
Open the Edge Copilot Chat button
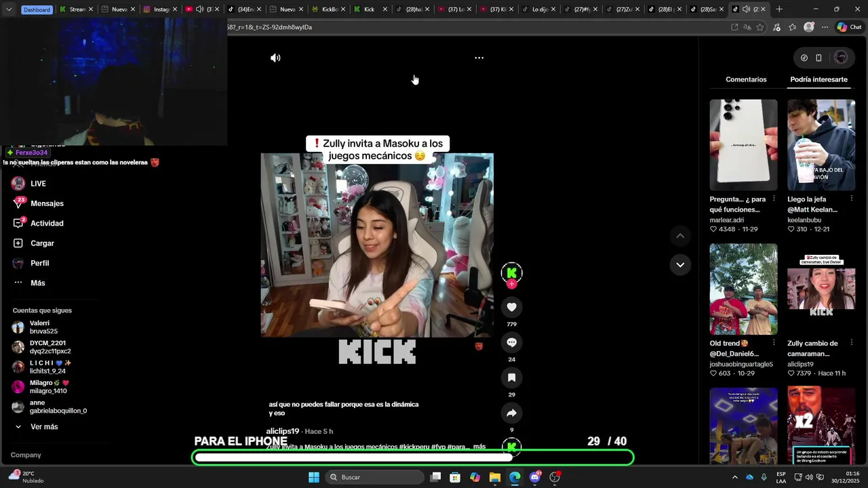tap(849, 27)
